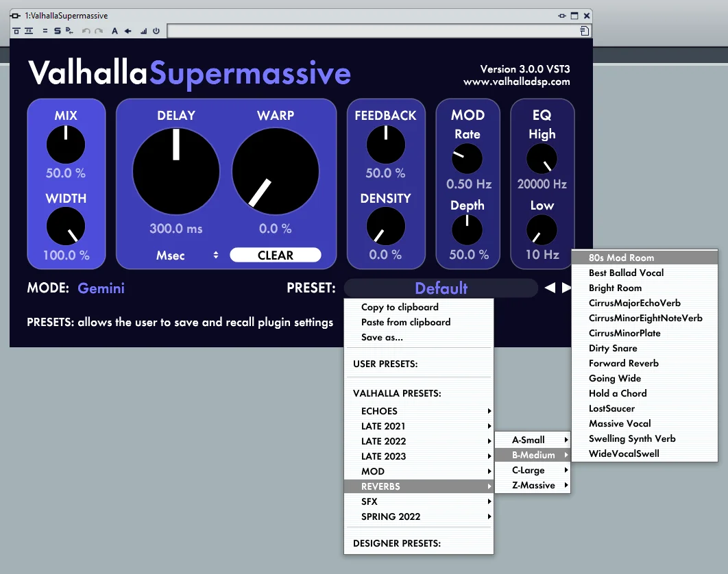728x574 pixels.
Task: Click the first toolbar icon left of FX
Action: click(x=16, y=31)
